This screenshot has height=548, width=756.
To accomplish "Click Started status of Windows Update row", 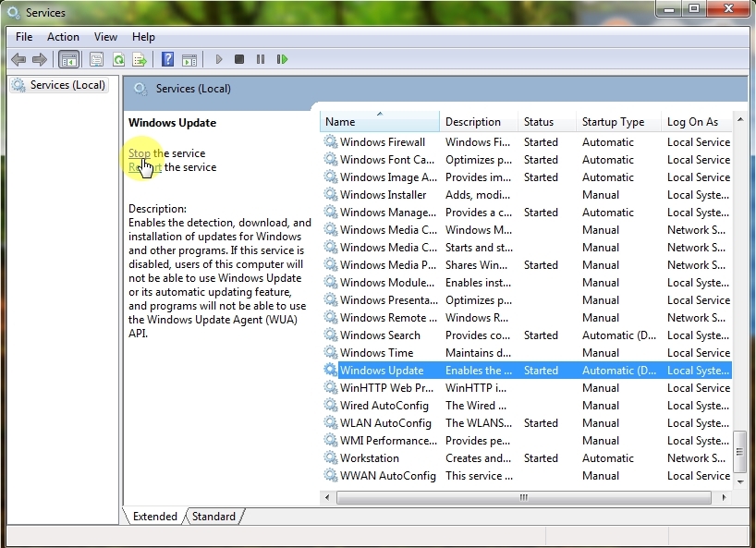I will click(541, 371).
